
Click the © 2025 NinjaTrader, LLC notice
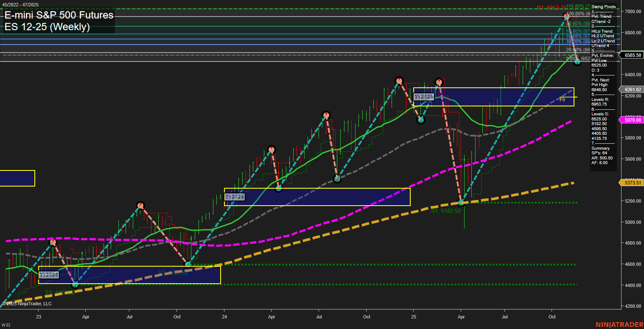click(x=27, y=304)
